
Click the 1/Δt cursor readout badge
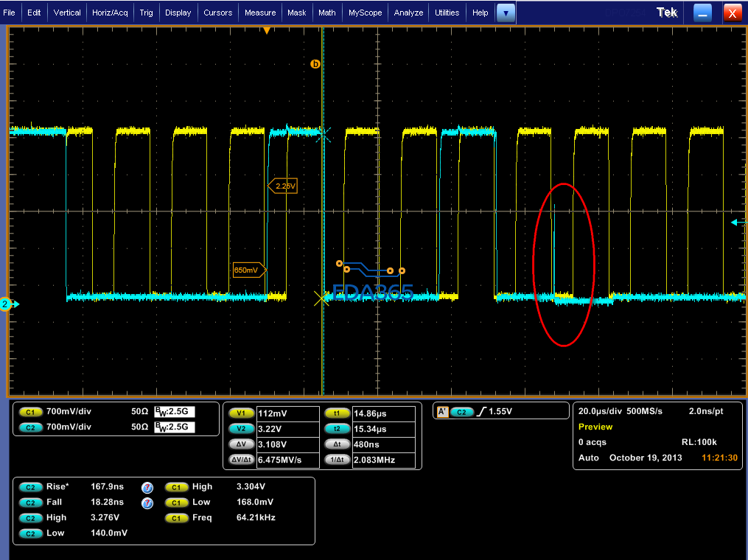[x=336, y=460]
